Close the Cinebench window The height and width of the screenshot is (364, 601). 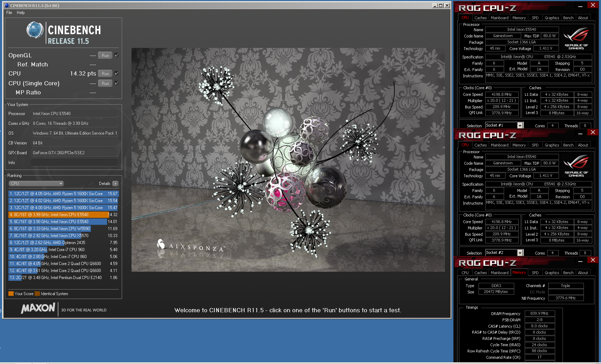click(447, 6)
